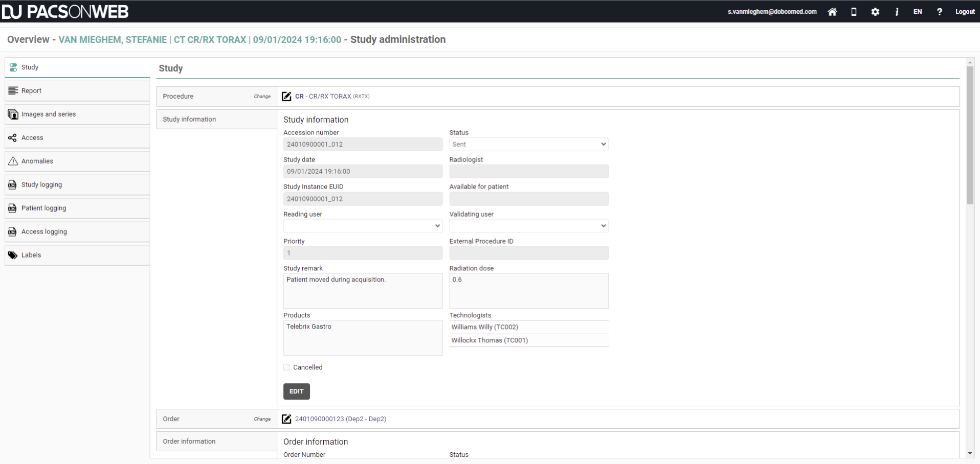
Task: Open the Access section
Action: pyautogui.click(x=77, y=138)
